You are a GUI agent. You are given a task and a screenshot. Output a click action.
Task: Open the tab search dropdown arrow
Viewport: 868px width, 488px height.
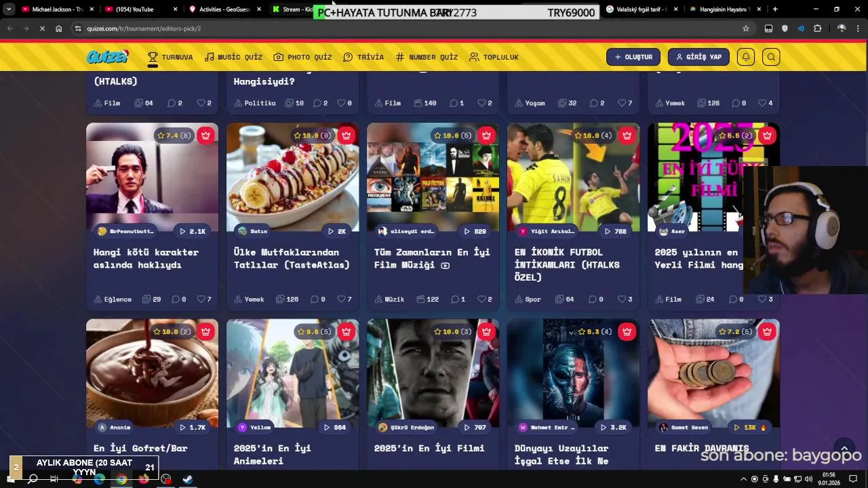click(9, 9)
